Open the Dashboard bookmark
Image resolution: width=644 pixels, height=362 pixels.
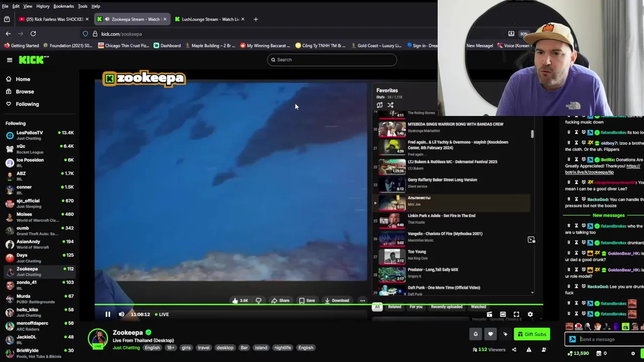167,46
